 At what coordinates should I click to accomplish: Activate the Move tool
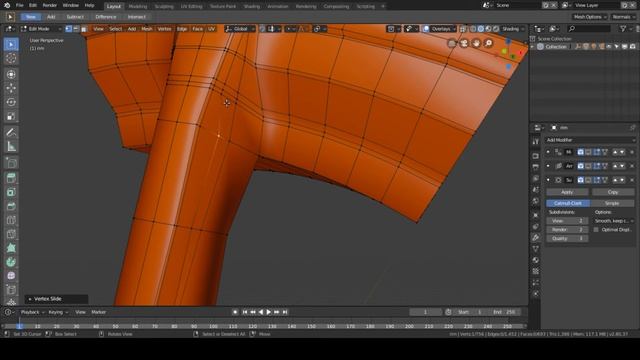(11, 88)
